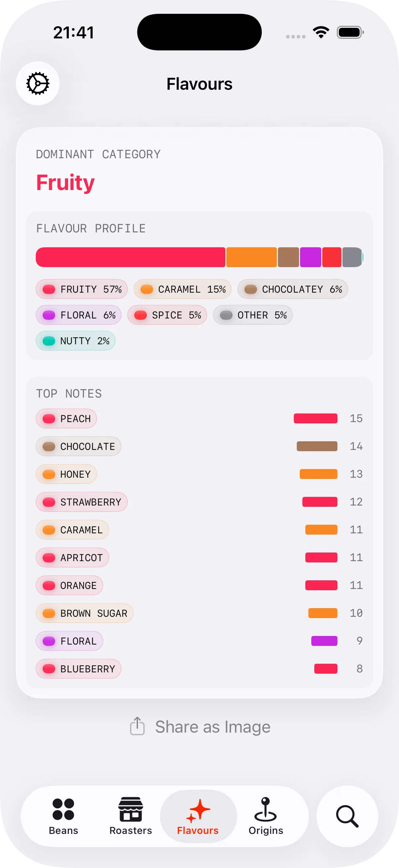Viewport: 399px width, 868px height.
Task: Click the Share as Image link
Action: (x=212, y=727)
